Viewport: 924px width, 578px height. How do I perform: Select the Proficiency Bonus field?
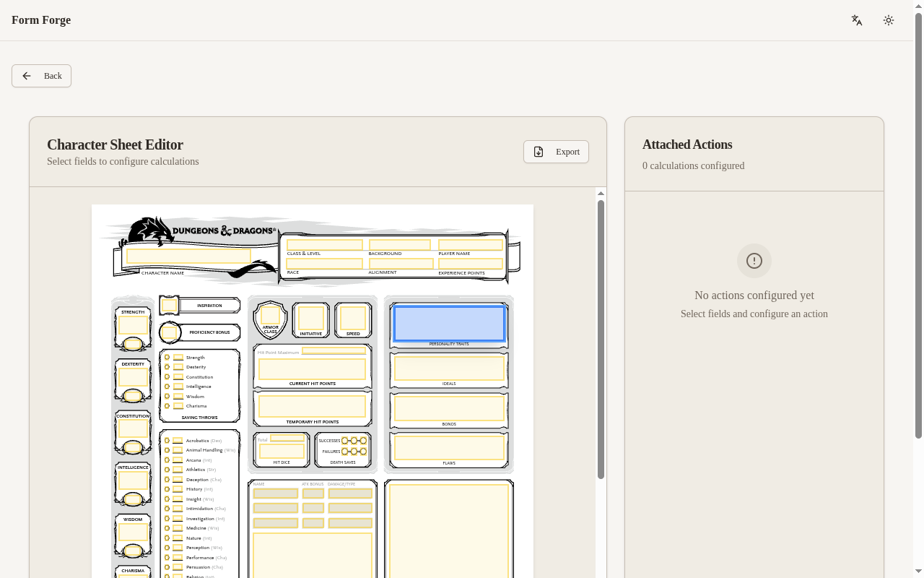pos(170,333)
